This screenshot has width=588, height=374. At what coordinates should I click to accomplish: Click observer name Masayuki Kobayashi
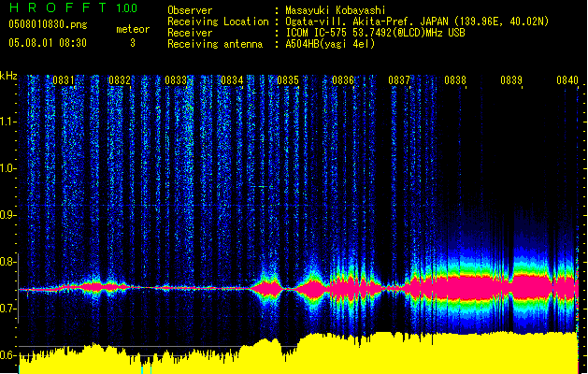(336, 10)
